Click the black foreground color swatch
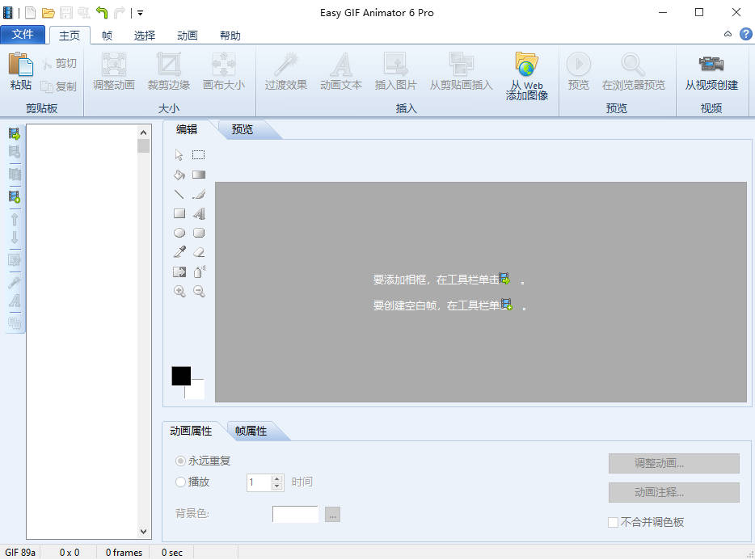 pyautogui.click(x=181, y=376)
